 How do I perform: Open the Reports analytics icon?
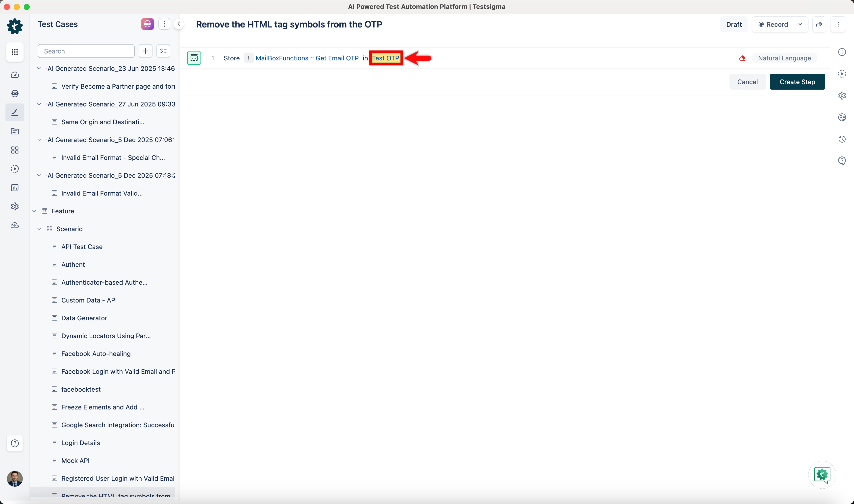tap(15, 187)
